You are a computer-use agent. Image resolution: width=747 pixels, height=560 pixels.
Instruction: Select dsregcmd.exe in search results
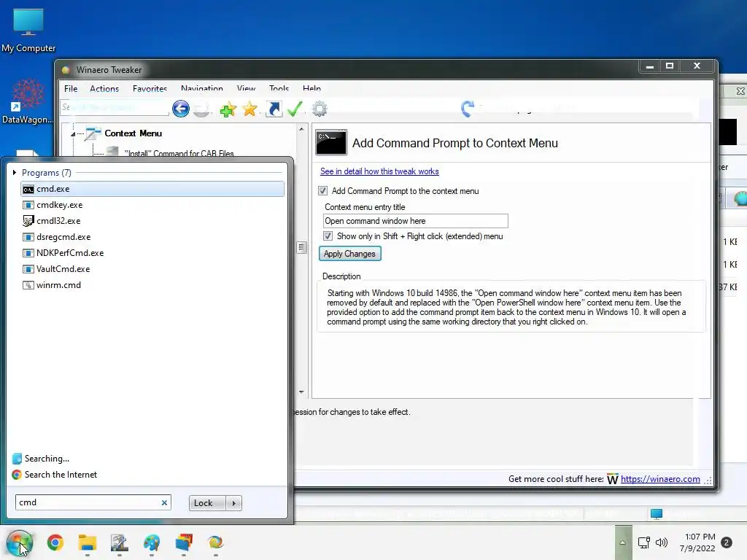(x=152, y=237)
